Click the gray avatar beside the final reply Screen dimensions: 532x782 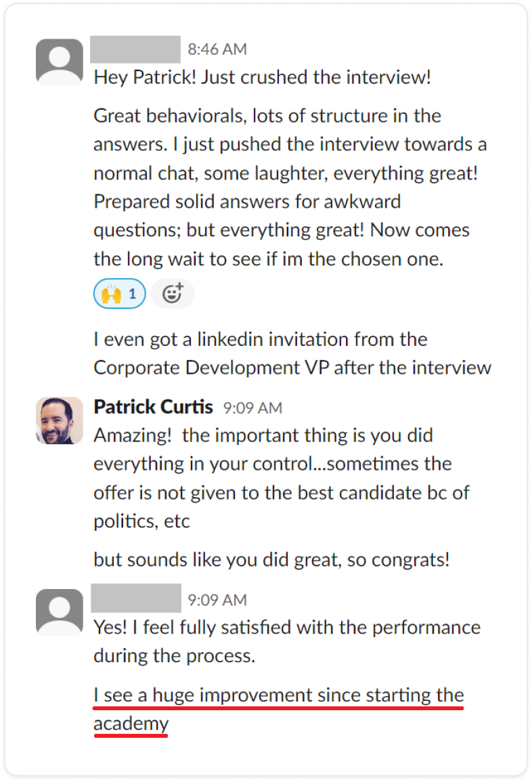(60, 612)
